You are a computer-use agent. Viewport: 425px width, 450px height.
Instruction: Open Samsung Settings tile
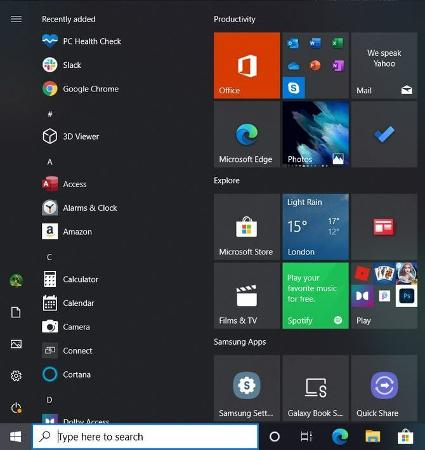[247, 388]
